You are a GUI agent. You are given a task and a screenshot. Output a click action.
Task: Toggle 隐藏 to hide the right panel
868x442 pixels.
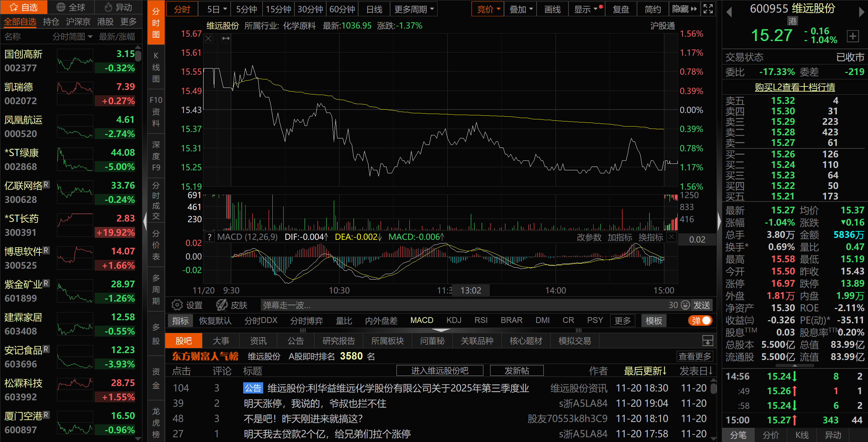(684, 9)
